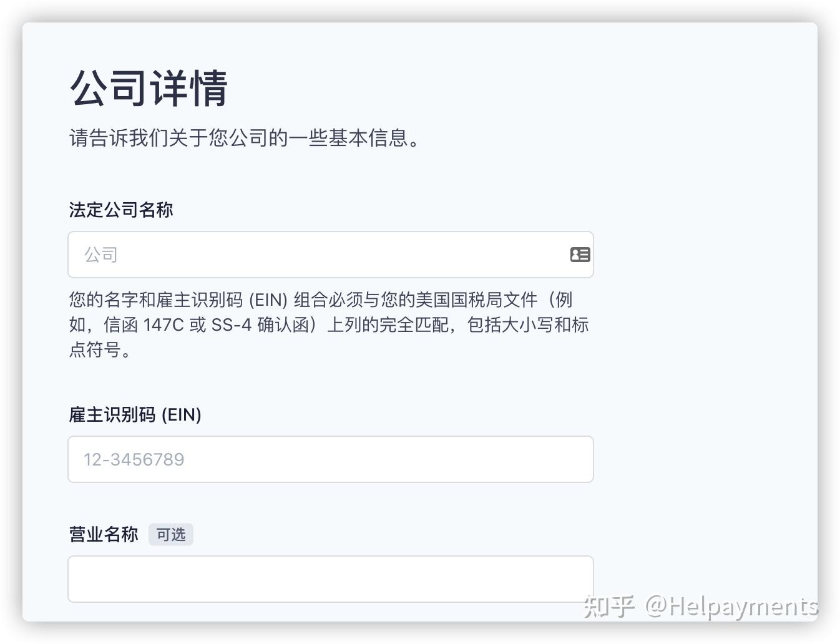Click the helper paragraph below company name
840x644 pixels.
coord(329,324)
